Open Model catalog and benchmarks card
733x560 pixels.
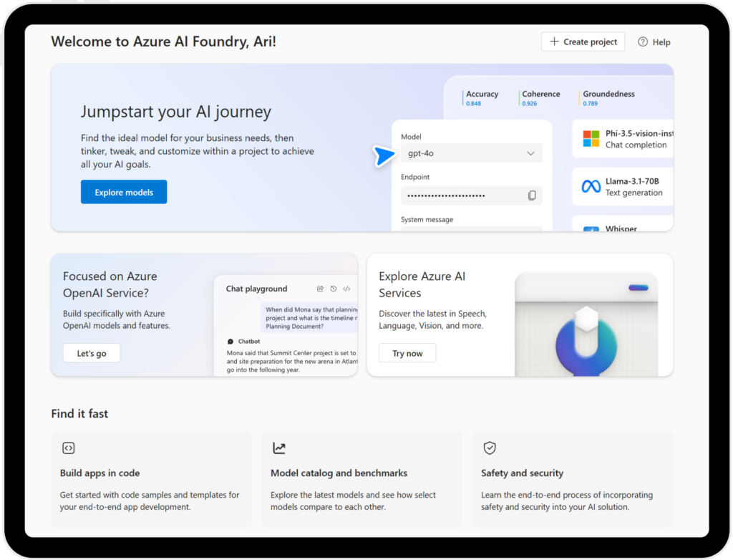[361, 479]
